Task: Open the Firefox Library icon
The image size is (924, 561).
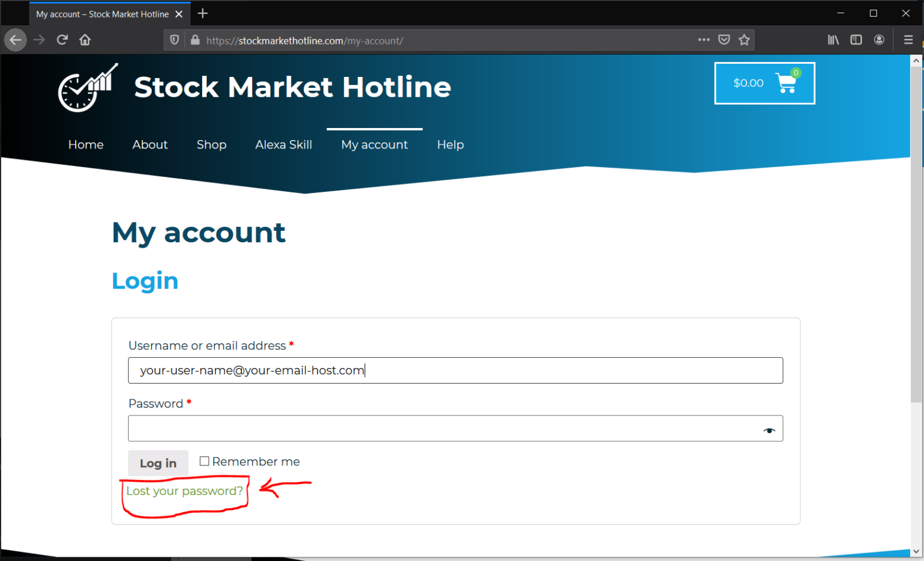Action: pos(833,40)
